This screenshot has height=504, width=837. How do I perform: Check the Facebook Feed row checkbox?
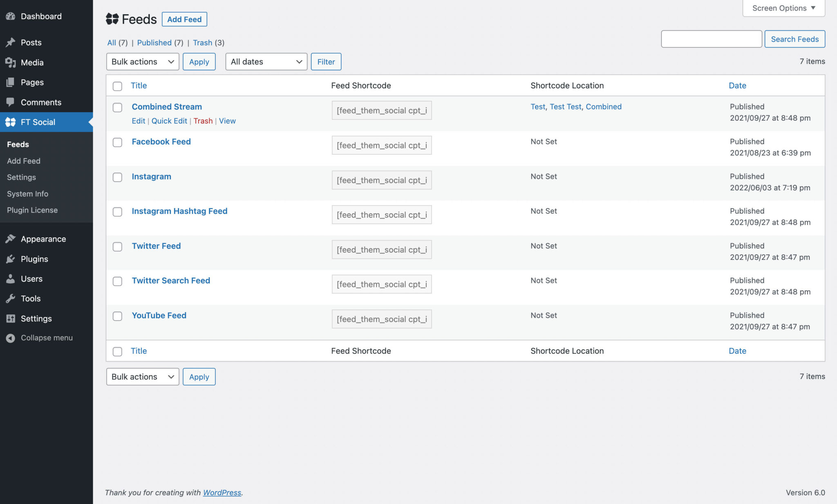point(117,142)
